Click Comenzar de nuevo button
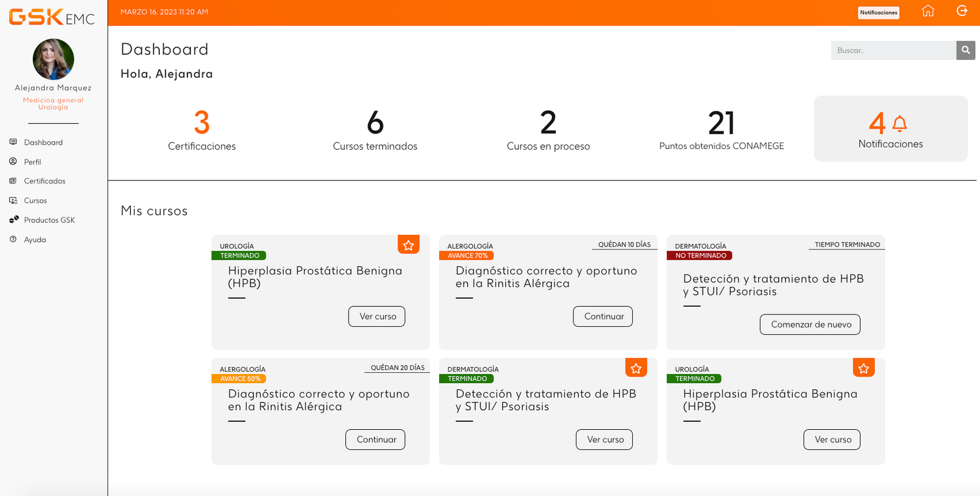Image resolution: width=980 pixels, height=496 pixels. [810, 324]
